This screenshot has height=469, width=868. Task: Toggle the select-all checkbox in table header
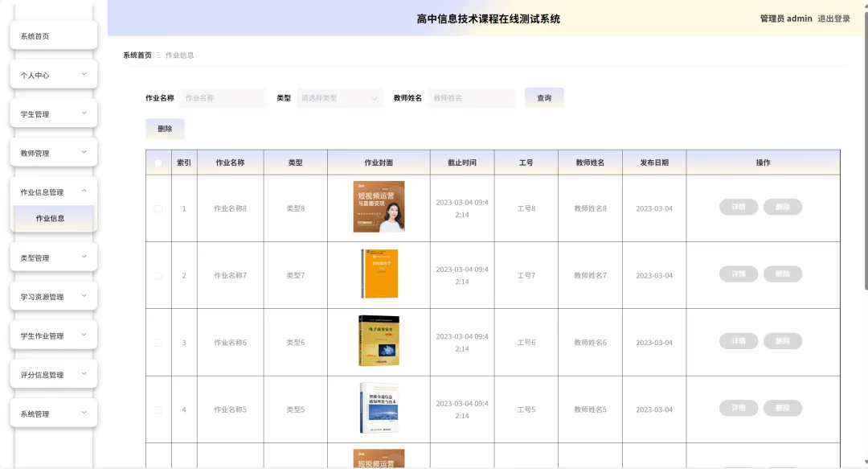coord(158,163)
